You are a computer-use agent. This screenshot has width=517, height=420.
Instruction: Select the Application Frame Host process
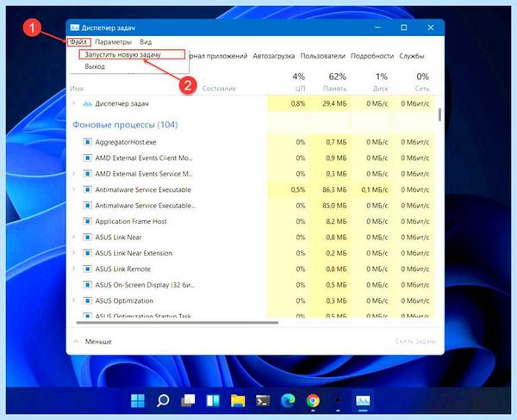coord(131,221)
